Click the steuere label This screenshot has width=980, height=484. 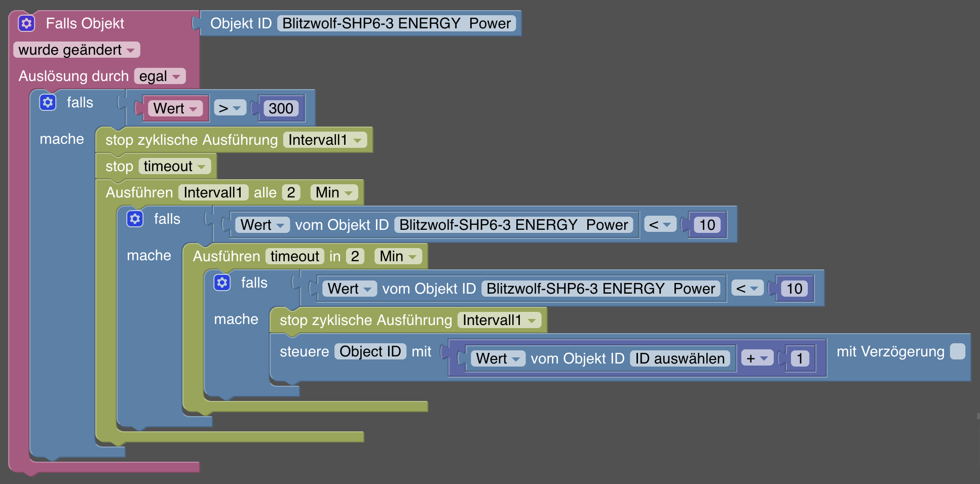click(305, 351)
